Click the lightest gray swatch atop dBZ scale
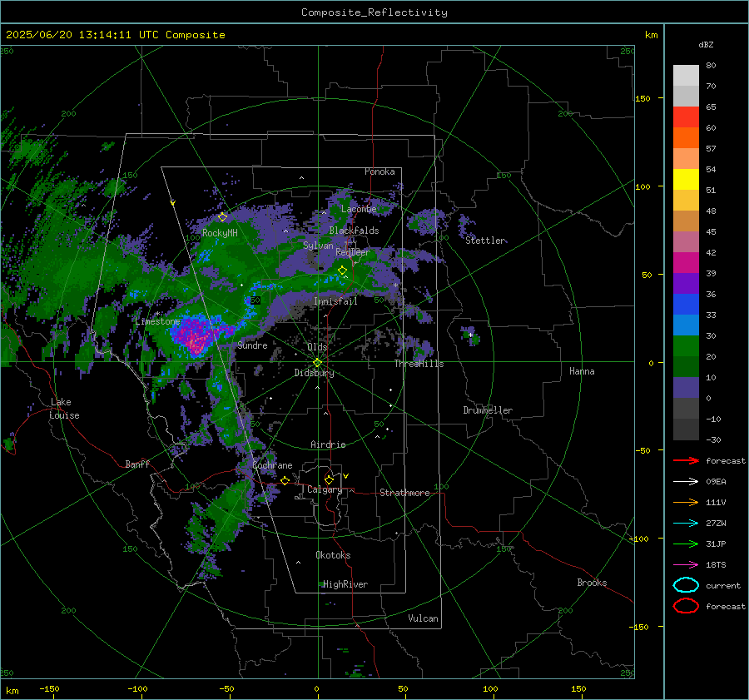The height and width of the screenshot is (700, 749). pyautogui.click(x=686, y=76)
